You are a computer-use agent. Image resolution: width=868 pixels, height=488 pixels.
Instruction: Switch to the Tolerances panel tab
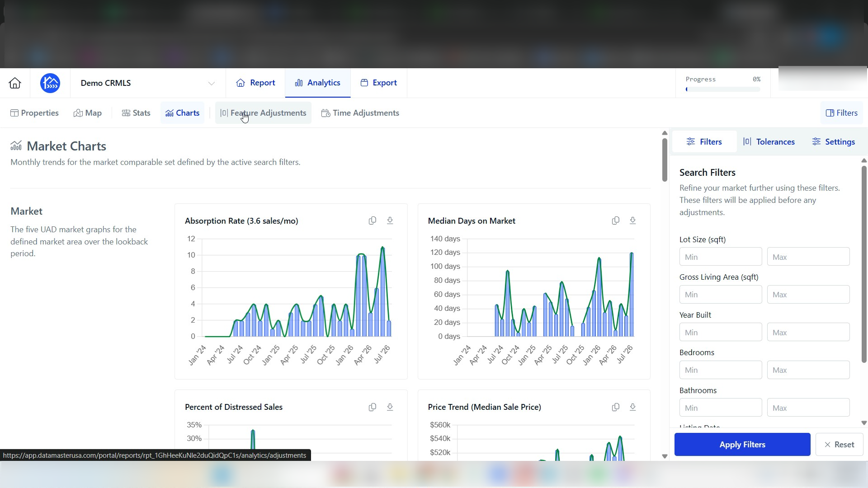769,142
